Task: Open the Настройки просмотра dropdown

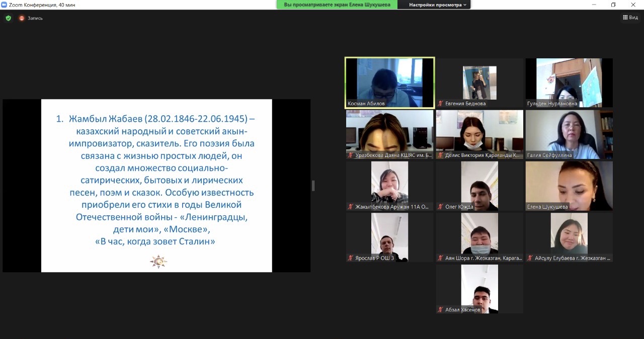Action: pyautogui.click(x=437, y=5)
